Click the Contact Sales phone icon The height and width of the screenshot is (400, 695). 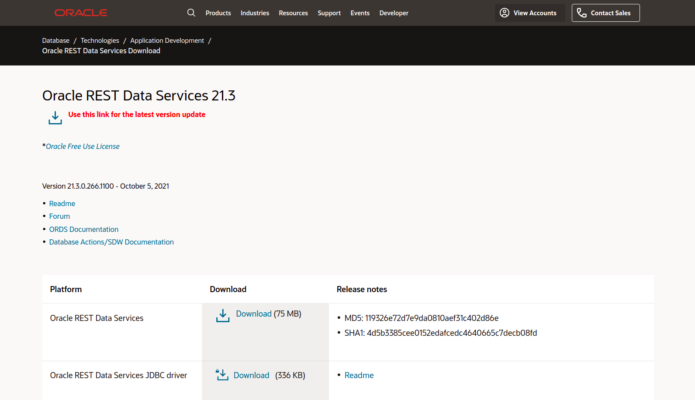(582, 13)
